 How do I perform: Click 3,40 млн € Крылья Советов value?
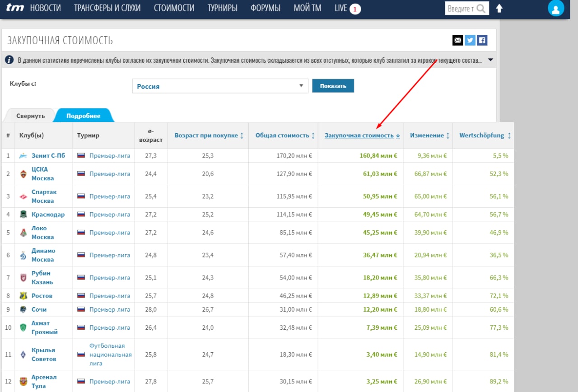pos(382,355)
